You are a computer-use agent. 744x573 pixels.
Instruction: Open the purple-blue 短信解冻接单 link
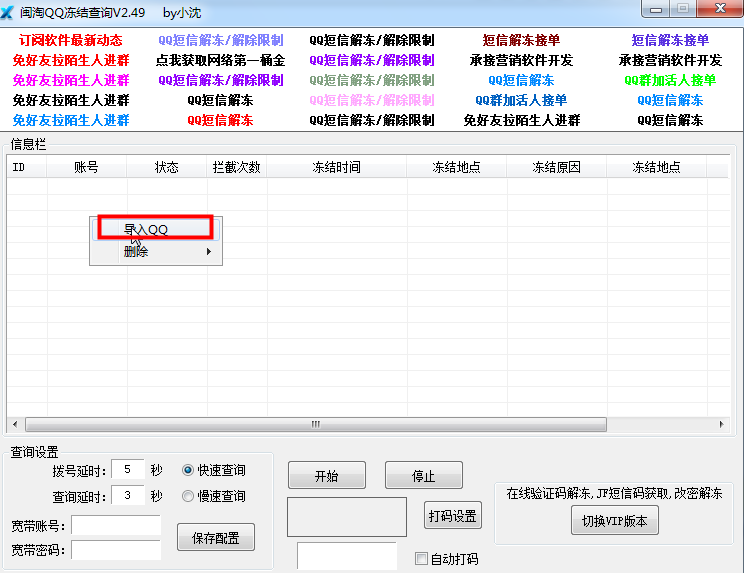[x=670, y=40]
